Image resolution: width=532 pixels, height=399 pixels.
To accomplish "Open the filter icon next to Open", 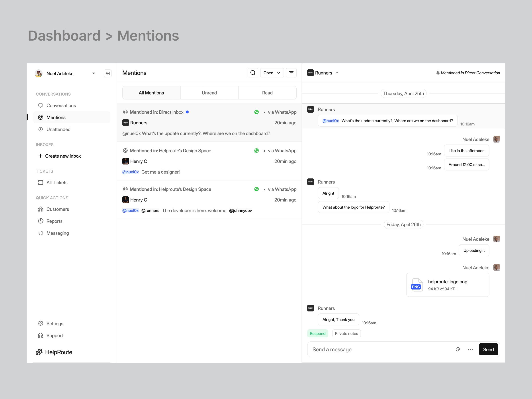I will [x=291, y=73].
